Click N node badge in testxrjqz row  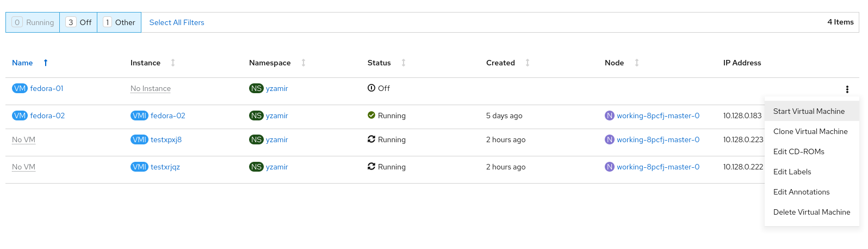click(x=610, y=167)
